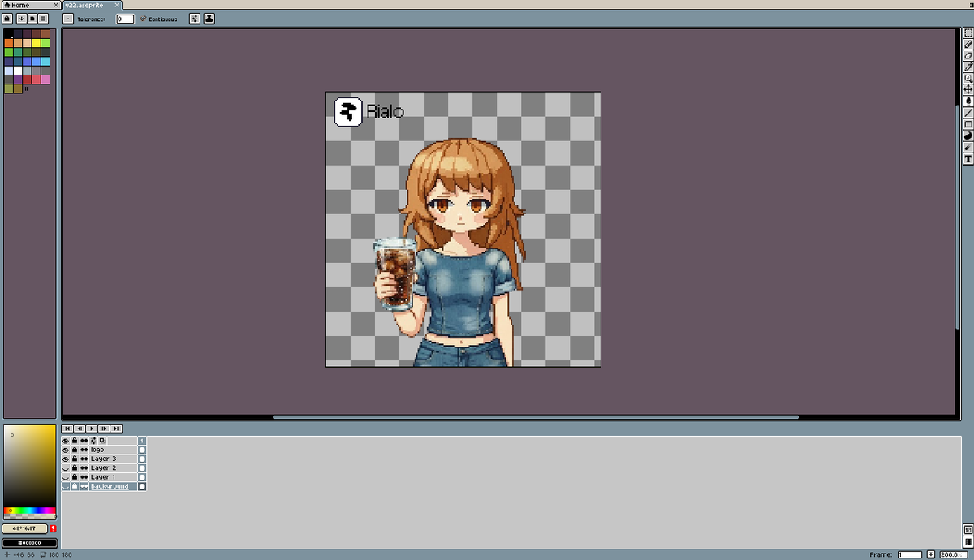Image resolution: width=974 pixels, height=560 pixels.
Task: Open the zoom percentage dropdown showing 200.0
Action: 952,554
